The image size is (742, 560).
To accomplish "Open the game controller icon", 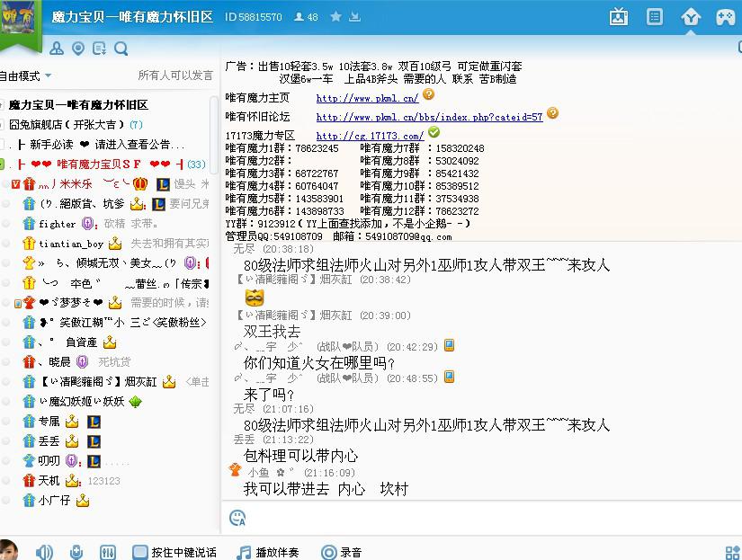I will (725, 17).
